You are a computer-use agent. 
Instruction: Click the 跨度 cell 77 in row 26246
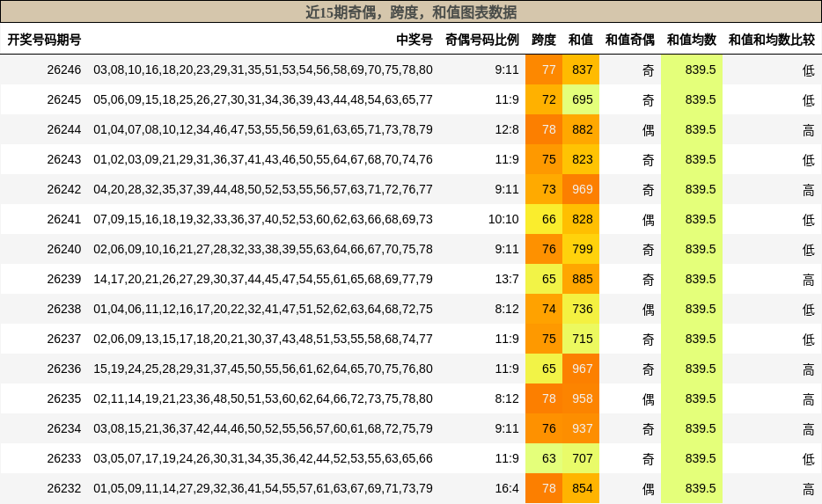click(x=544, y=69)
